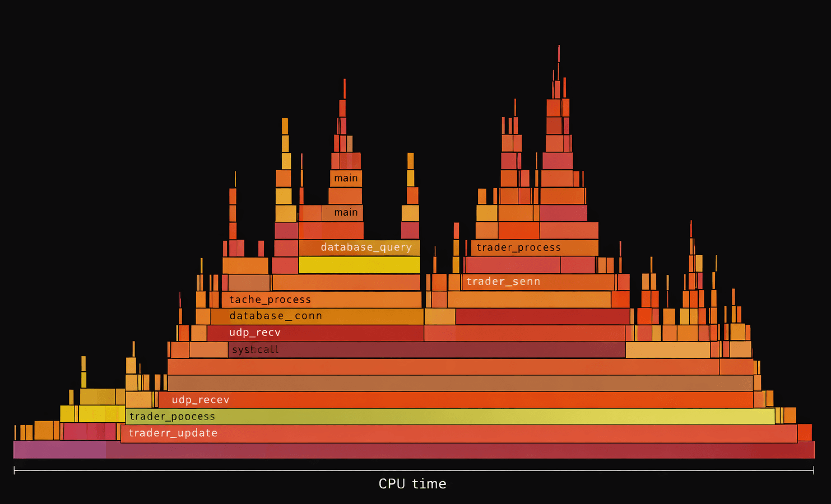Select the bottom root frame spanning the graph
Image resolution: width=831 pixels, height=504 pixels.
[x=415, y=449]
